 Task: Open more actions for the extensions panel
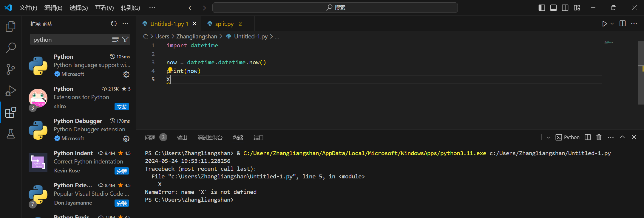tap(126, 24)
